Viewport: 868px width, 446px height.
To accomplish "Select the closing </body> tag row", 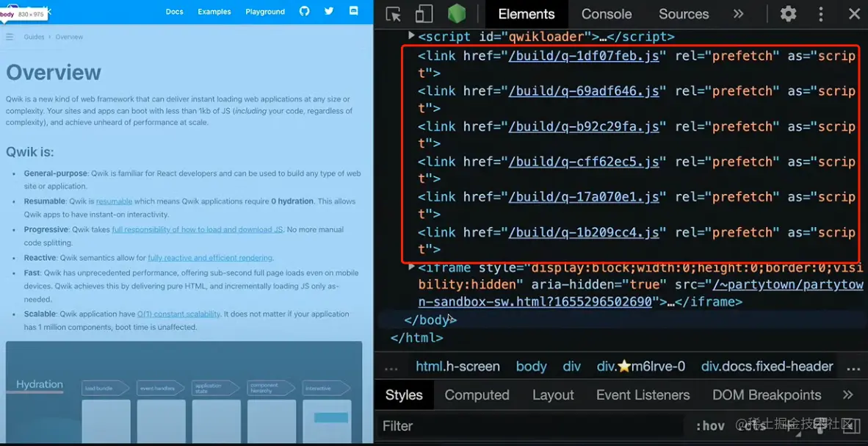I will click(x=621, y=320).
